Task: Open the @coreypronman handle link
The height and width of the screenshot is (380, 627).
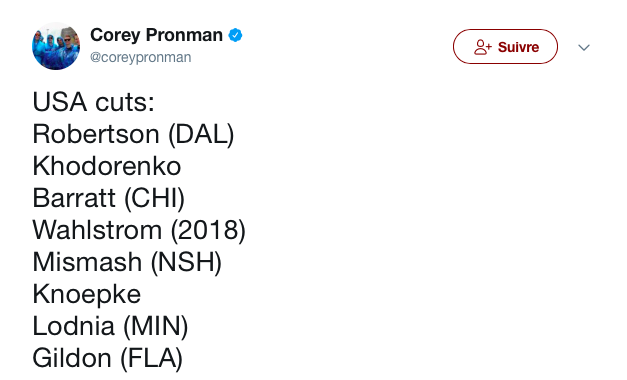Action: coord(141,57)
